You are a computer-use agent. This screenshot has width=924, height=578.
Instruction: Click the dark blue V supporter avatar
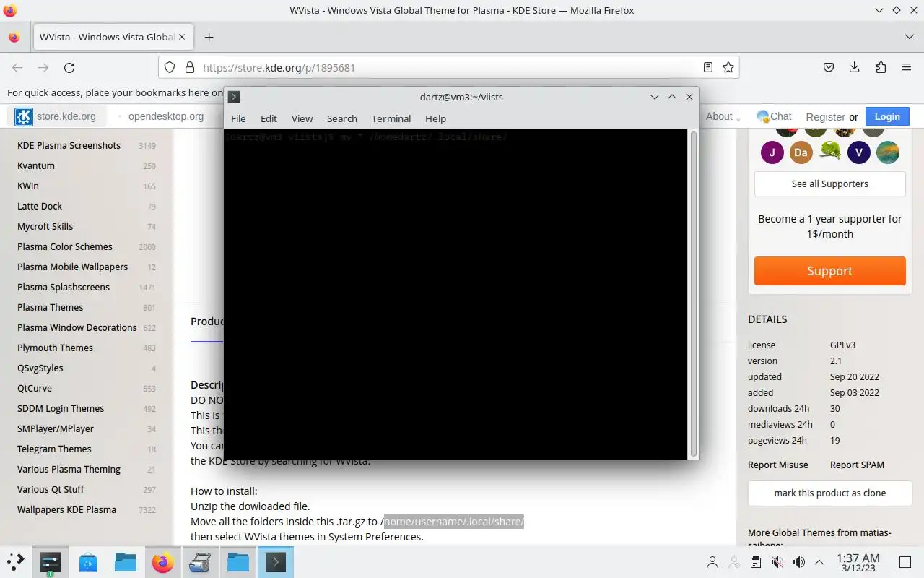[859, 152]
